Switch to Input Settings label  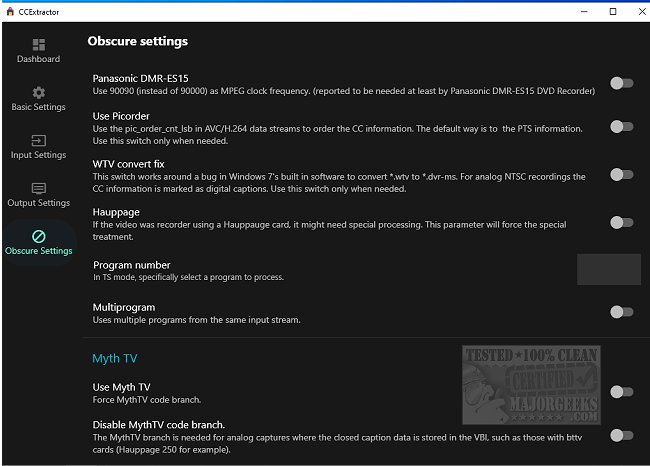click(39, 155)
